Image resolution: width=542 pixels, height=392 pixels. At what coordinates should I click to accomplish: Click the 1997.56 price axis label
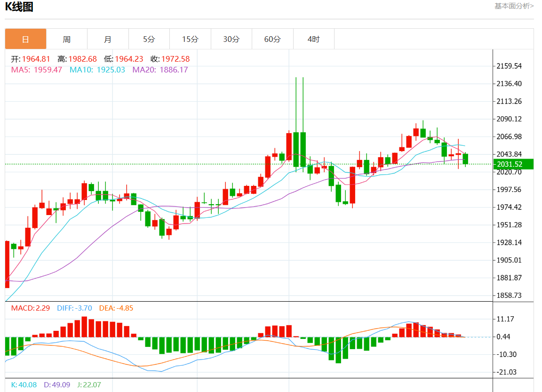(x=509, y=190)
